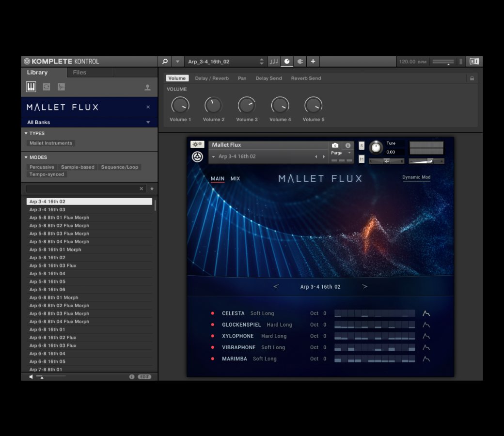Viewport: 504px width, 436px height.
Task: Collapse the TYPES section
Action: pyautogui.click(x=26, y=133)
